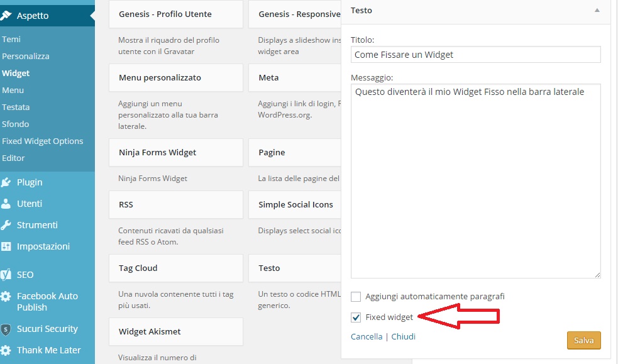The height and width of the screenshot is (364, 618).
Task: Select the Testo widget in available list
Action: [295, 268]
